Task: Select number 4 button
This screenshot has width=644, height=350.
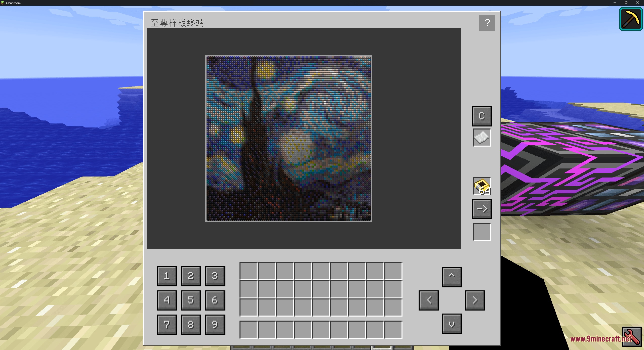Action: (167, 300)
